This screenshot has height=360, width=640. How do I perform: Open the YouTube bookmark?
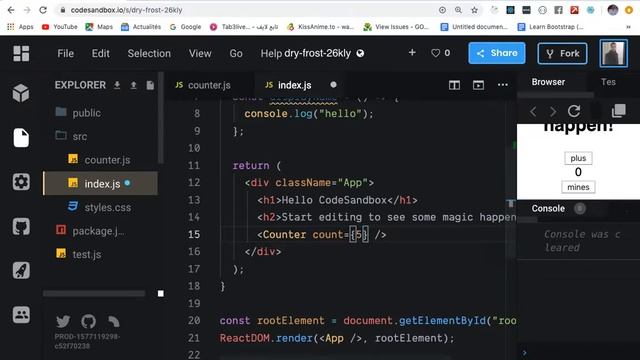point(60,27)
